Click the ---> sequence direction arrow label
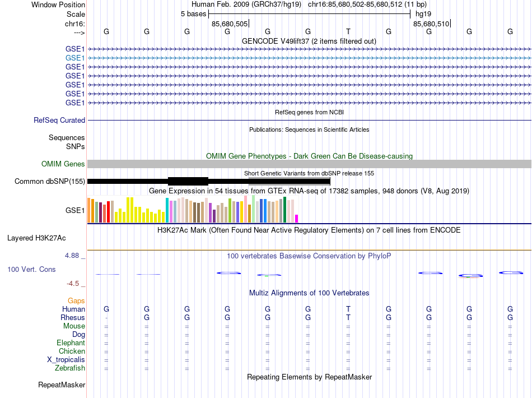Screen dimensions: 532x398 coord(79,33)
